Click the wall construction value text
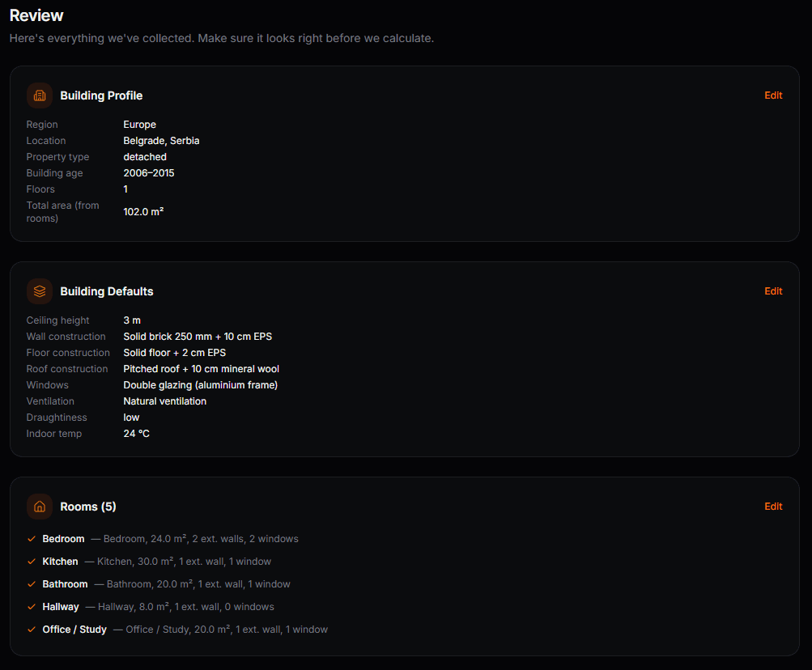Image resolution: width=812 pixels, height=670 pixels. 198,337
